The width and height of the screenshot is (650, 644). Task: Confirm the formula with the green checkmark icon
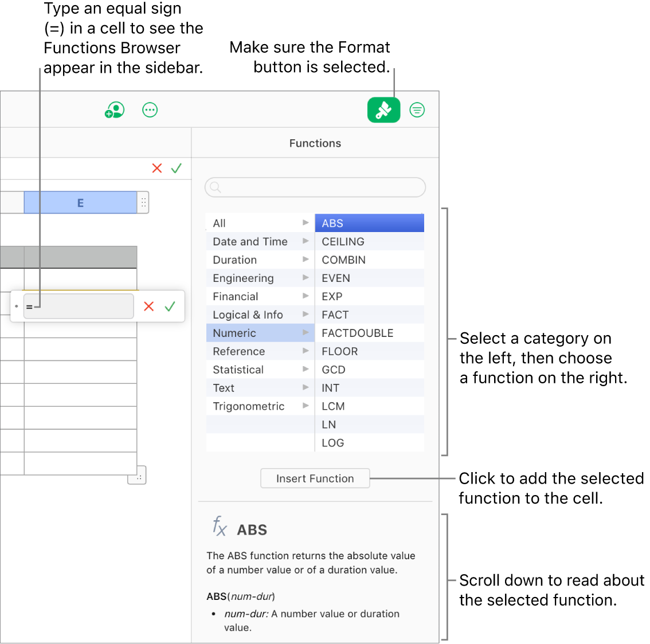(169, 307)
